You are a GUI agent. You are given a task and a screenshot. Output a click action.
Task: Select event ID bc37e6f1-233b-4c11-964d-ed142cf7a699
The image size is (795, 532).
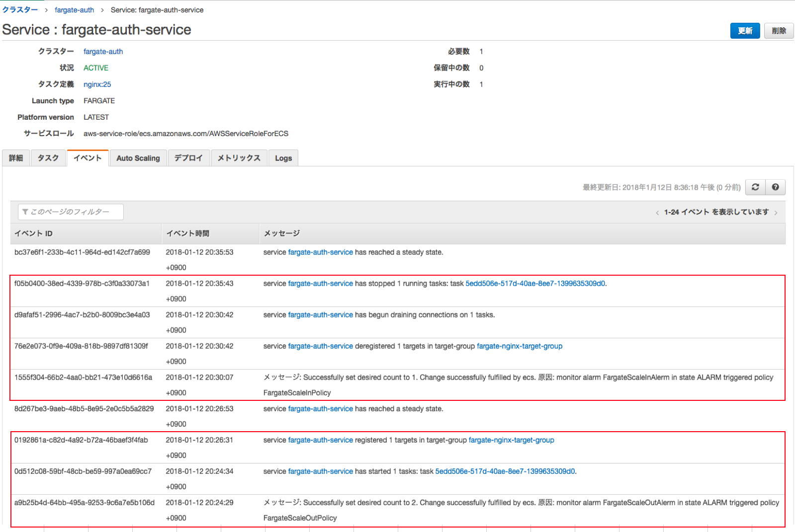(82, 252)
